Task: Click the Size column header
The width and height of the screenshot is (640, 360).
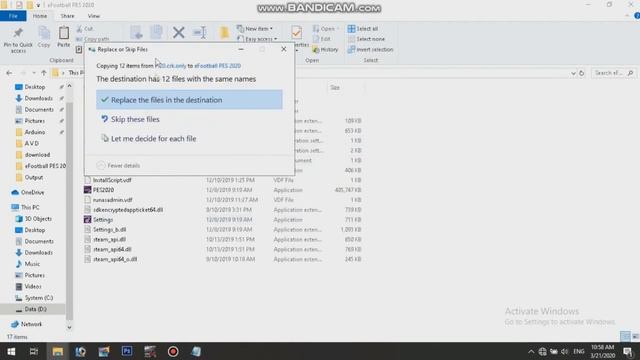Action: pos(335,88)
